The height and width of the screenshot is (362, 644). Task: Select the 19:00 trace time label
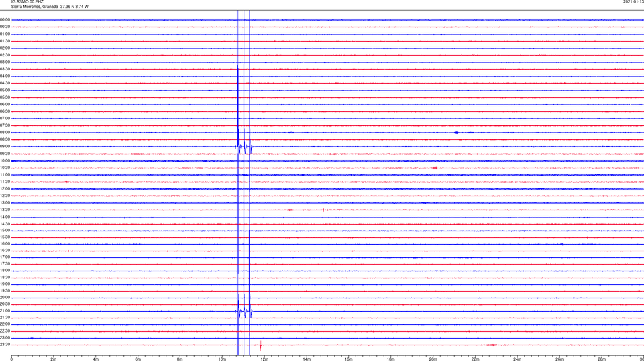coord(5,284)
